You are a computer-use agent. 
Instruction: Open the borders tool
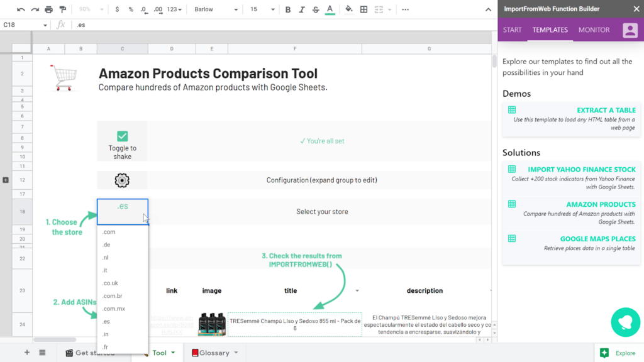(x=364, y=9)
